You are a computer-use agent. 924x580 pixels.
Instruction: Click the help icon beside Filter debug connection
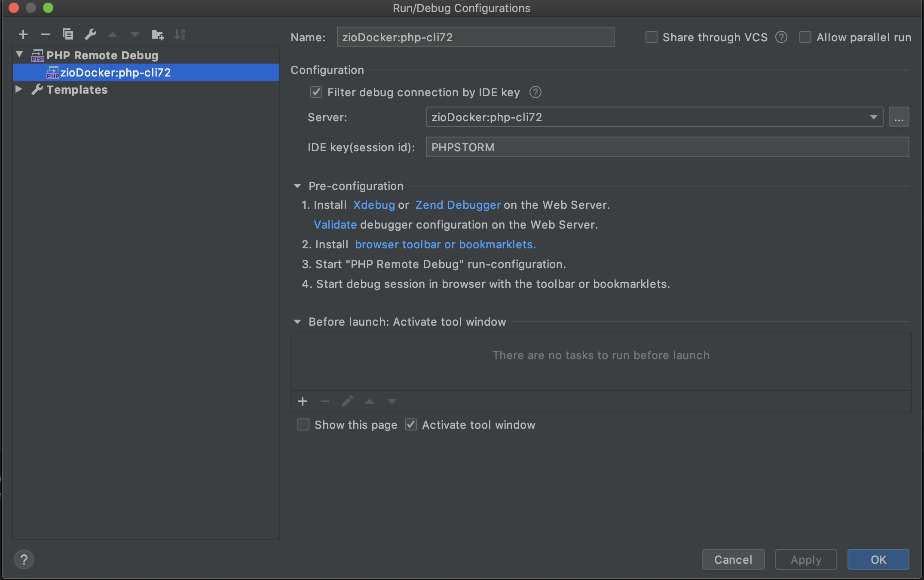click(535, 92)
